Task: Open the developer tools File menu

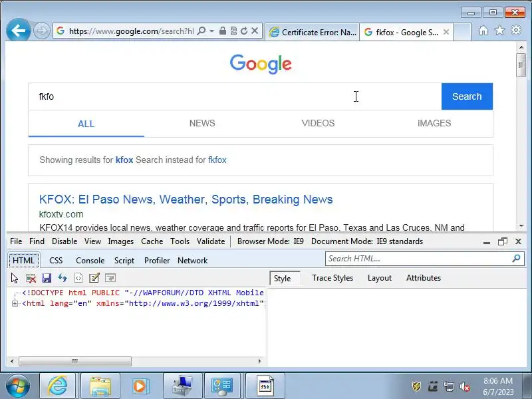Action: tap(16, 241)
